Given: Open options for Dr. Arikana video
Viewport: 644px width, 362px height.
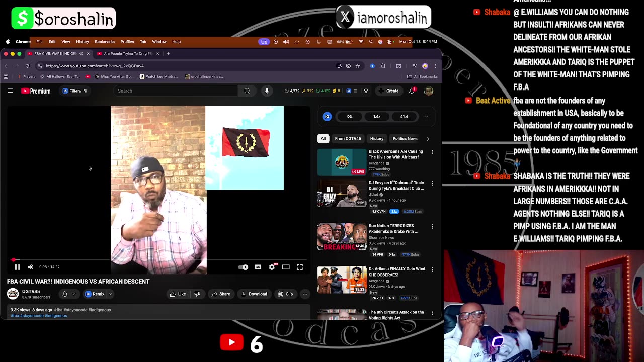Looking at the screenshot, I should (432, 270).
